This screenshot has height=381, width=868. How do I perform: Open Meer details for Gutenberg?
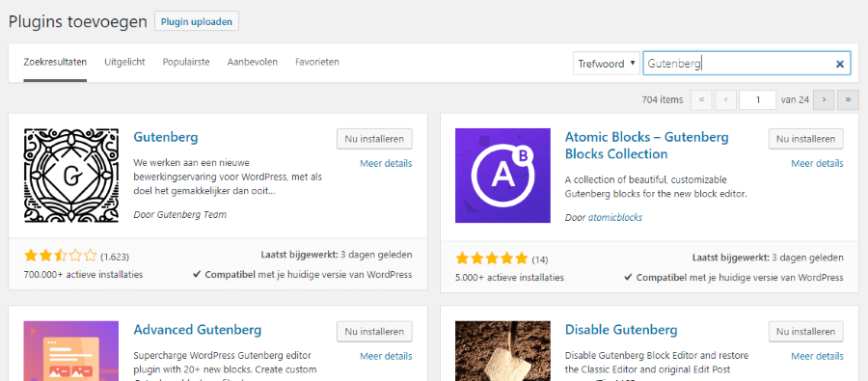(x=386, y=163)
